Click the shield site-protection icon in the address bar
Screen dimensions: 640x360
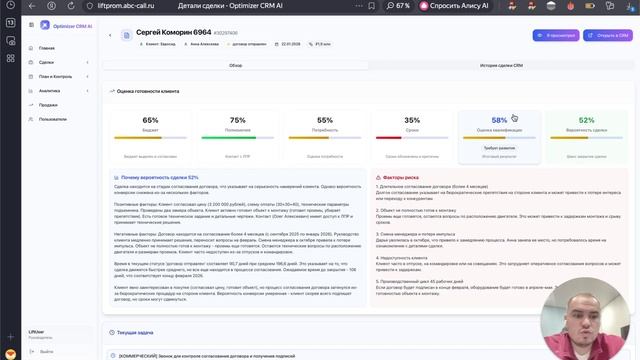click(x=90, y=6)
